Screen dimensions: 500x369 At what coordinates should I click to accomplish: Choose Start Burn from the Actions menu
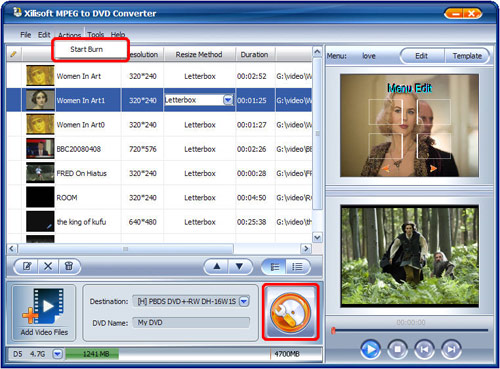pos(87,49)
